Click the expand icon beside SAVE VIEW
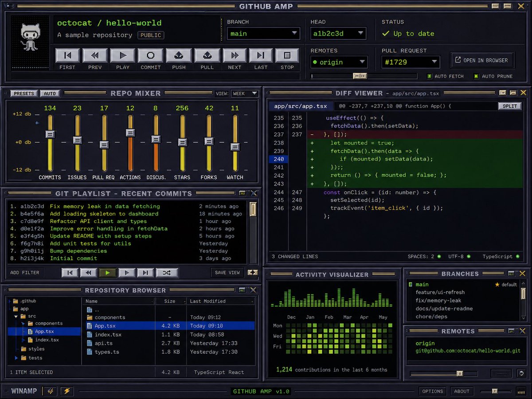 253,273
